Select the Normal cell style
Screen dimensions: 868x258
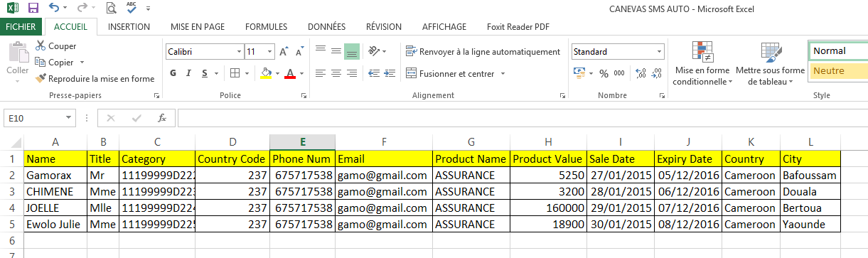click(x=838, y=51)
